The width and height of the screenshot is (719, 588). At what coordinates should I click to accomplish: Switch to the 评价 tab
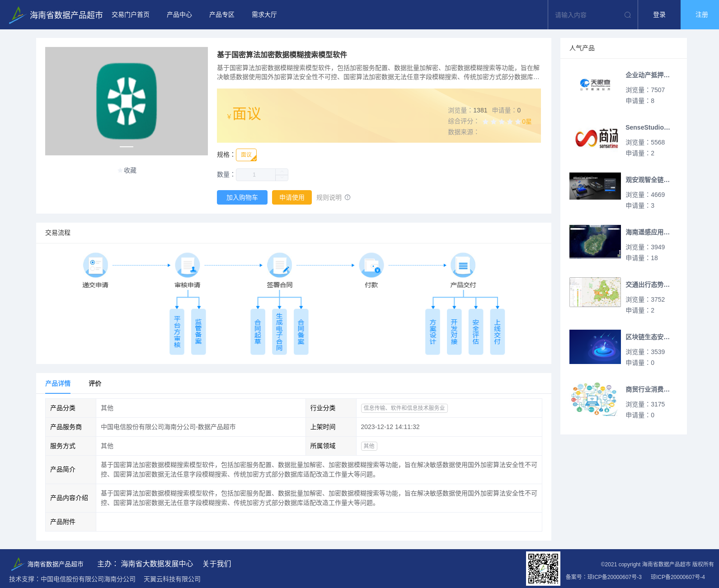(95, 383)
